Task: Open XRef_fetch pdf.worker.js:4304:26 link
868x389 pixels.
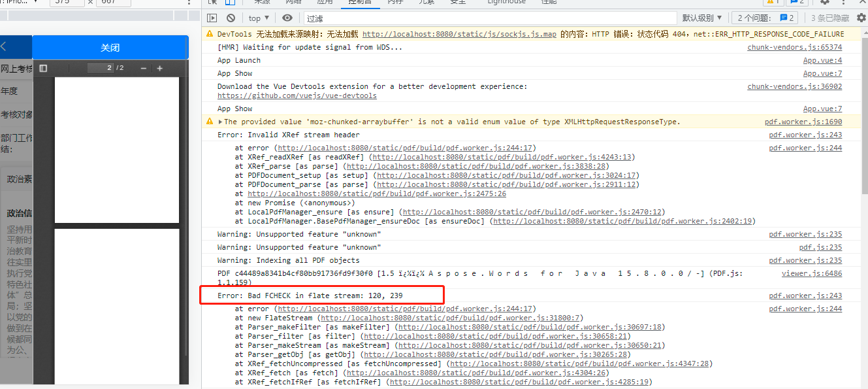Action: pos(477,373)
